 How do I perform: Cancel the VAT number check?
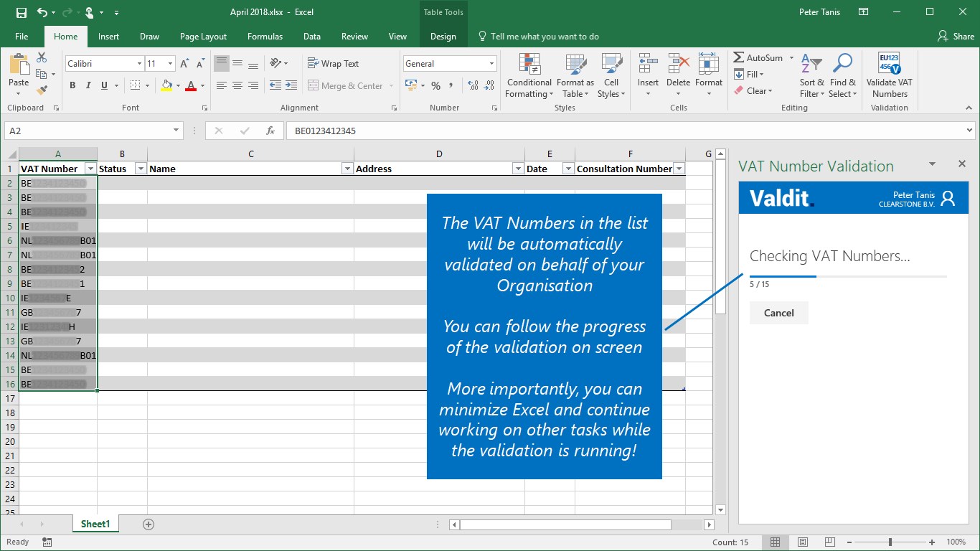coord(778,313)
